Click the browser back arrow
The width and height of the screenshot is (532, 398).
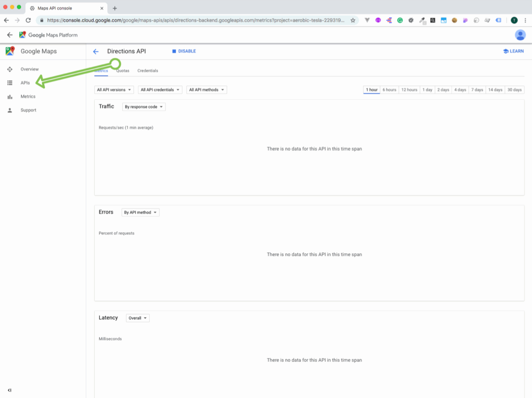6,20
